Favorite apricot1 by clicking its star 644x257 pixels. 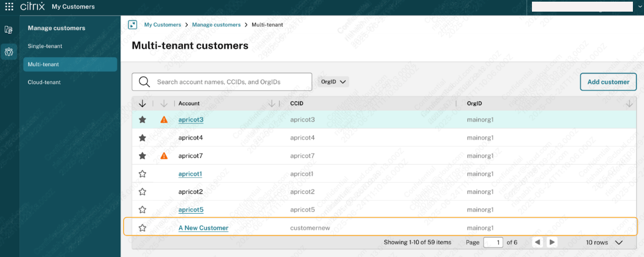[143, 174]
